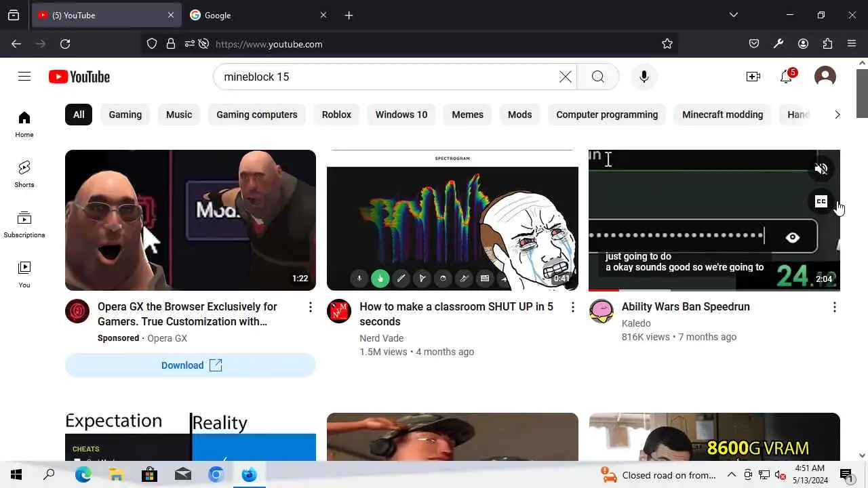
Task: Open Microsoft Edge from taskbar
Action: pyautogui.click(x=83, y=474)
